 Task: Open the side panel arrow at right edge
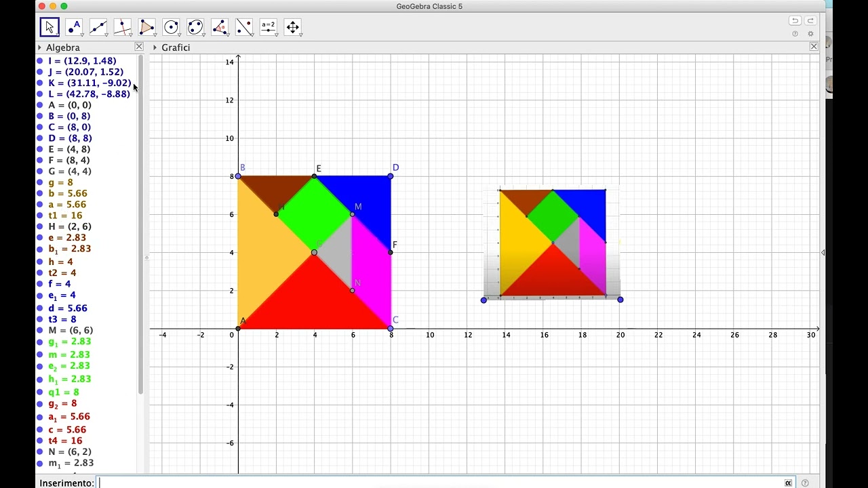pyautogui.click(x=823, y=253)
